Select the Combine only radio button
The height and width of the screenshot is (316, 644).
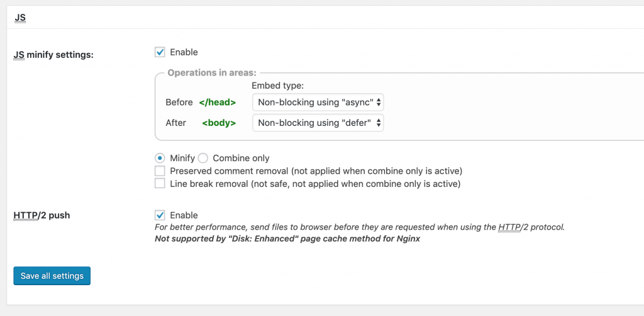[203, 158]
